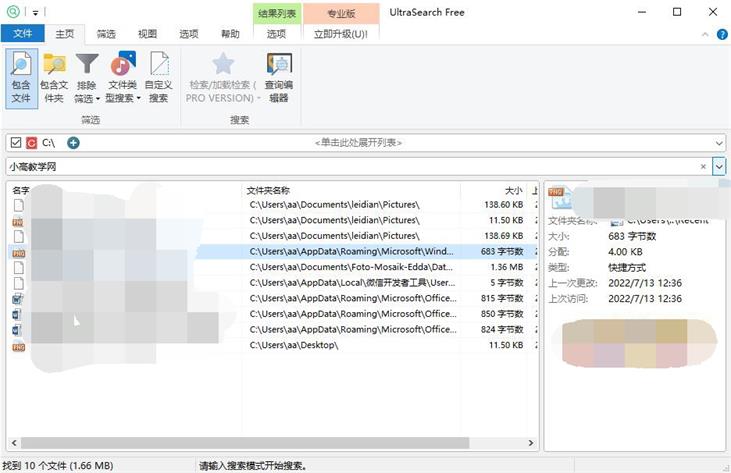Collapse the ribbon with the chevron

(x=705, y=34)
